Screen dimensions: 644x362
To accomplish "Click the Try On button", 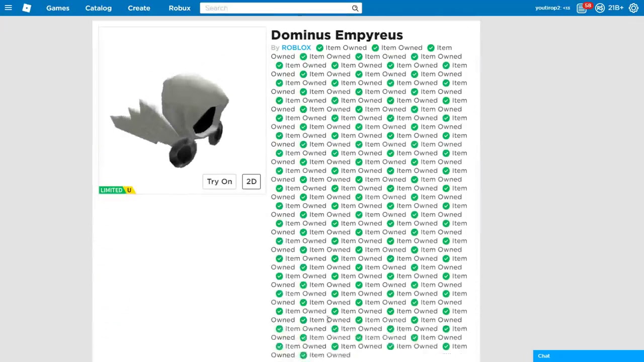I will click(x=219, y=182).
